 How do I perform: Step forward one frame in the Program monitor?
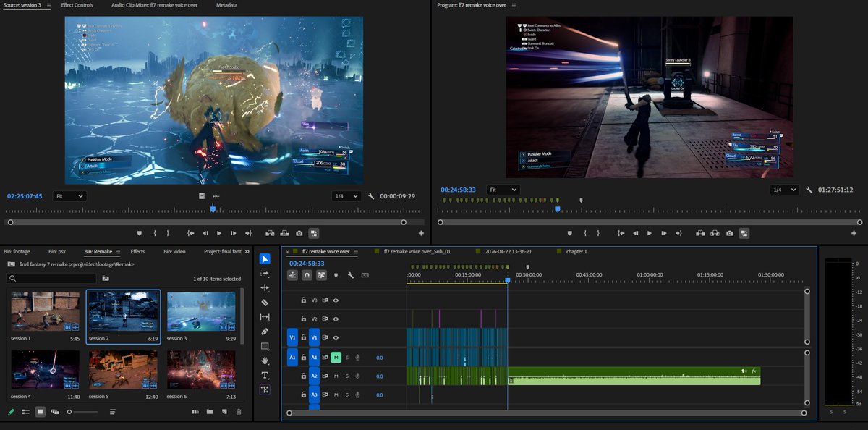[664, 233]
